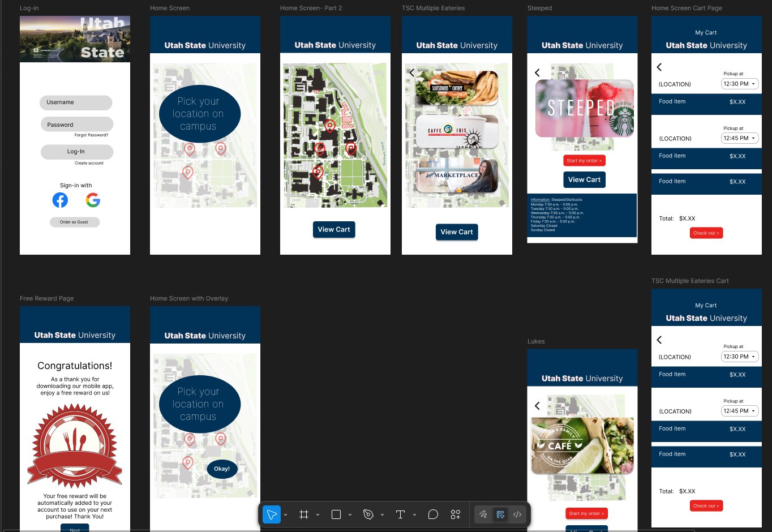
Task: Select the Steeped frame label
Action: point(540,8)
